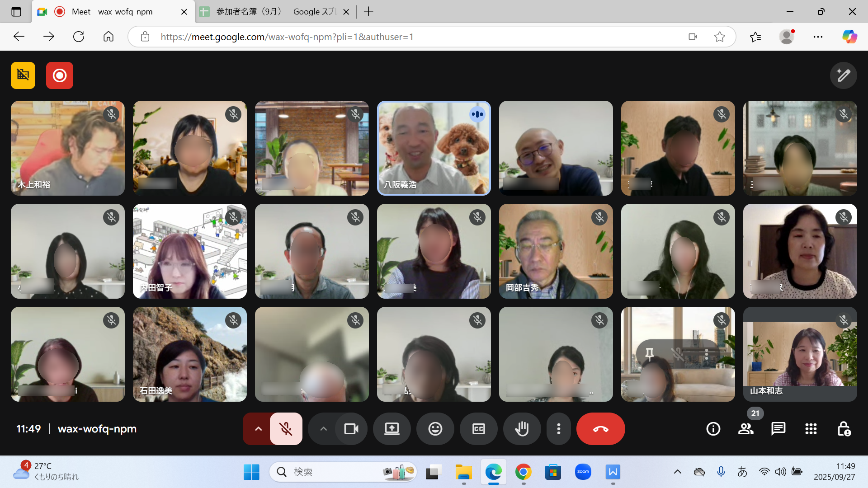The width and height of the screenshot is (868, 488).
Task: Open the emoji reactions button
Action: pyautogui.click(x=435, y=429)
